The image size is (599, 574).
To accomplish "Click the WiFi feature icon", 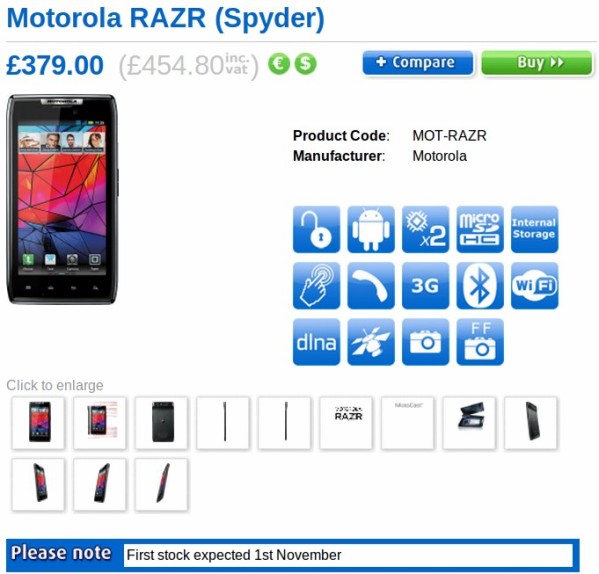I will pyautogui.click(x=535, y=286).
